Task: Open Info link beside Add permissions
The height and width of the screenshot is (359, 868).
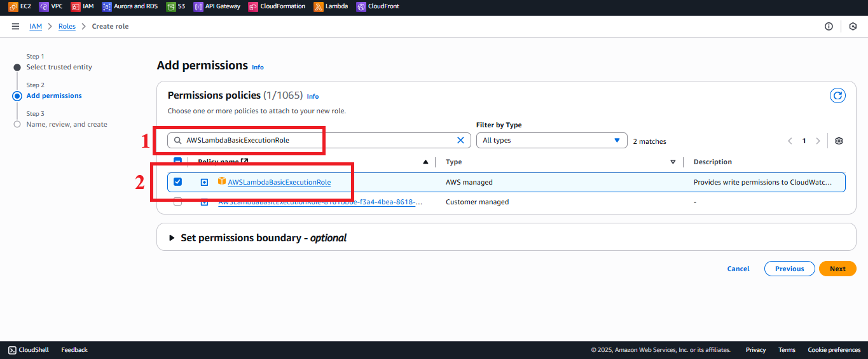Action: pyautogui.click(x=258, y=67)
